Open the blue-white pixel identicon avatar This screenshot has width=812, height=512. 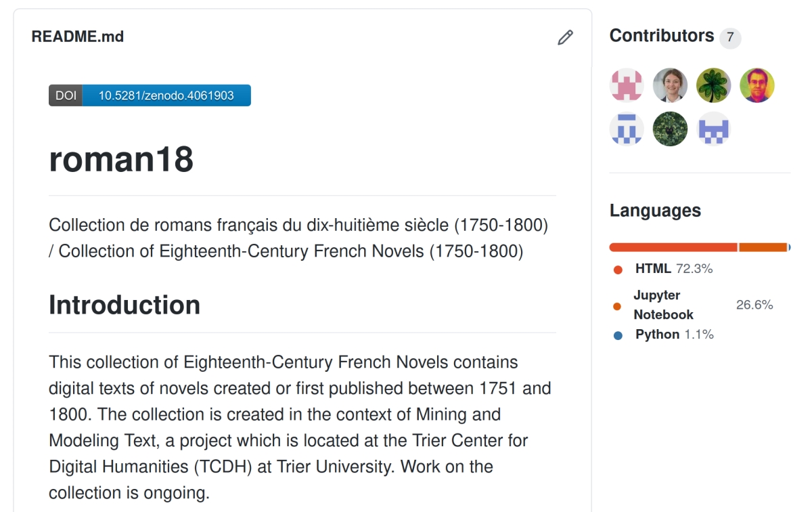627,129
